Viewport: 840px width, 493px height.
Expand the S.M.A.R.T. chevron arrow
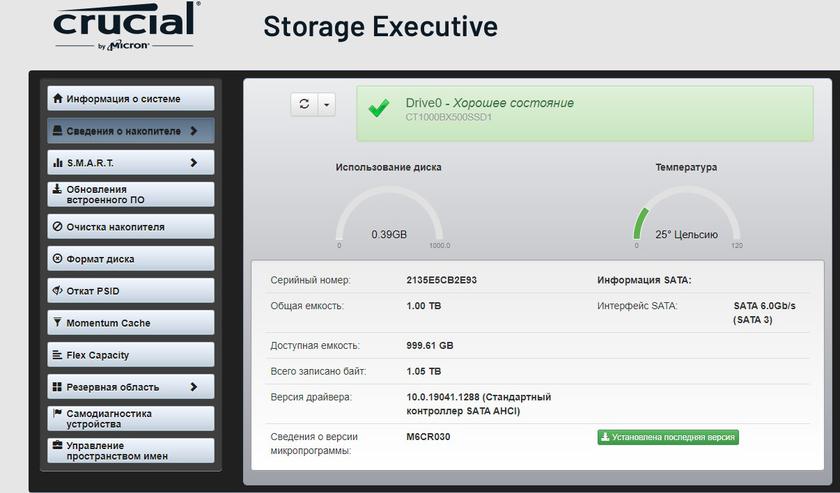[194, 162]
